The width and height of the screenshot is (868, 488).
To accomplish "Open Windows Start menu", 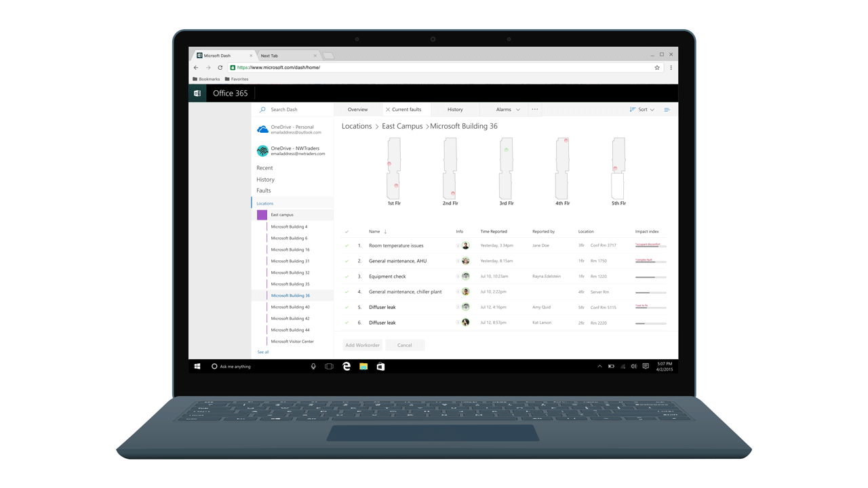I will coord(197,367).
